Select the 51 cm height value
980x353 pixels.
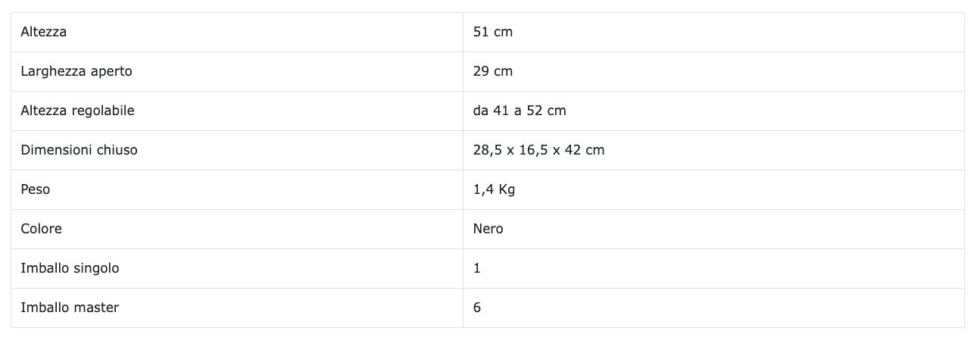[x=493, y=32]
